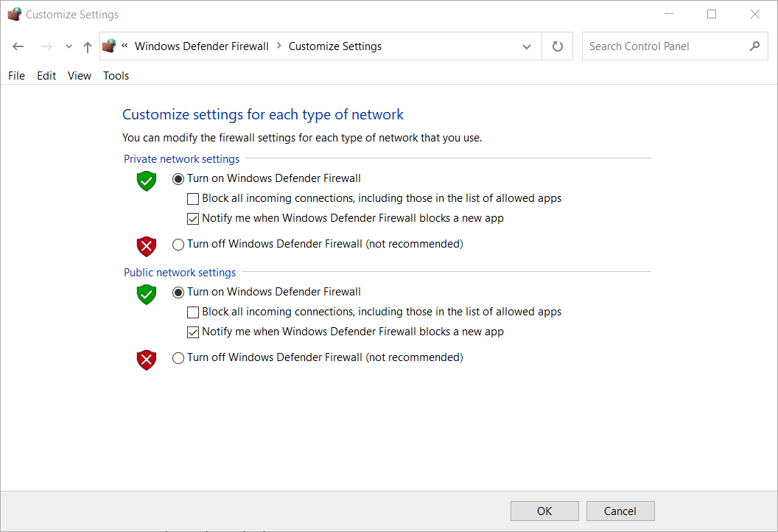The height and width of the screenshot is (532, 778).
Task: Click the firewall icon in the address bar
Action: click(x=109, y=46)
